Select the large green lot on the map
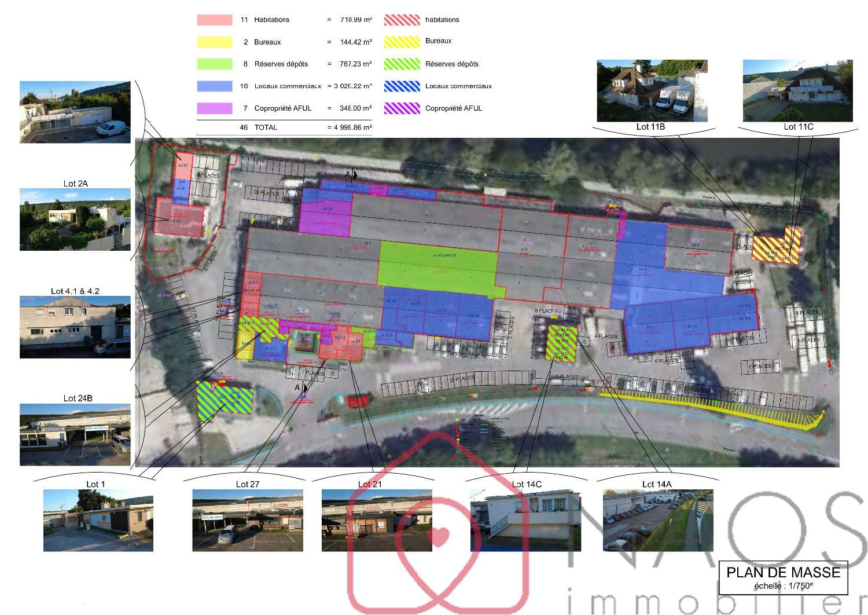The width and height of the screenshot is (868, 615). point(437,265)
